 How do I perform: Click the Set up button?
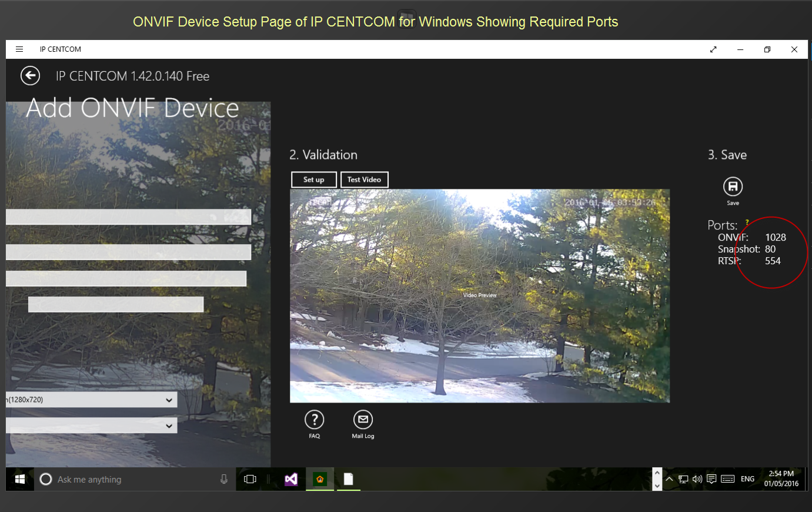click(x=314, y=179)
